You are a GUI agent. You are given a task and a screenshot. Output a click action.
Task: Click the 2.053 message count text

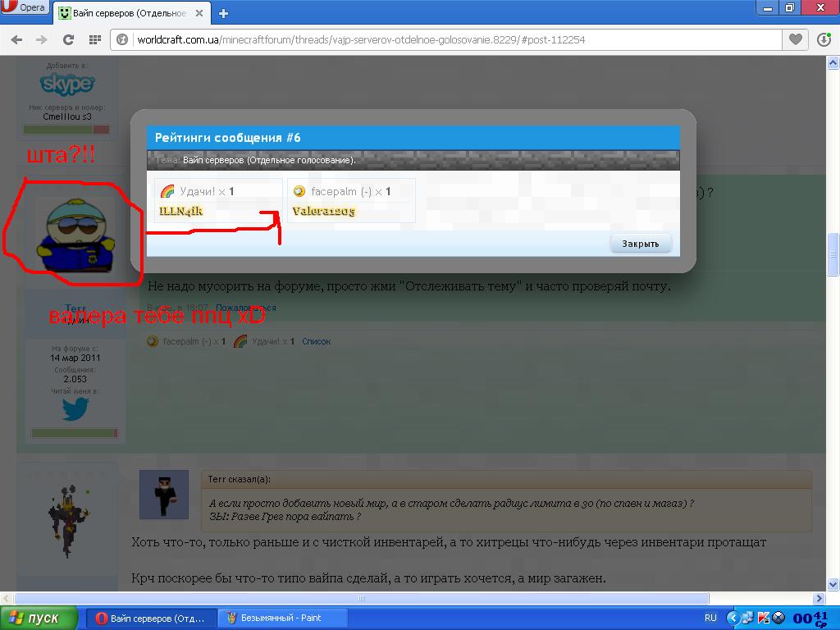coord(75,379)
